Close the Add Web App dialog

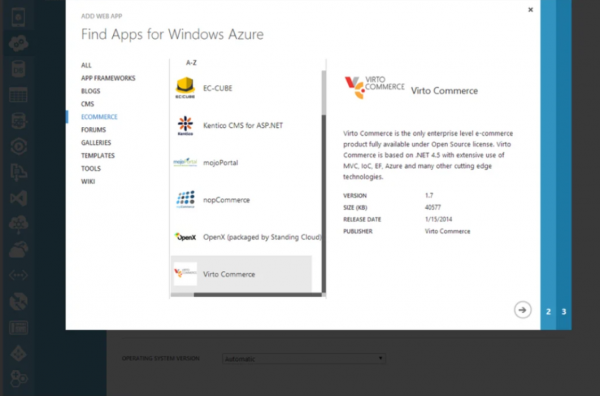point(530,10)
